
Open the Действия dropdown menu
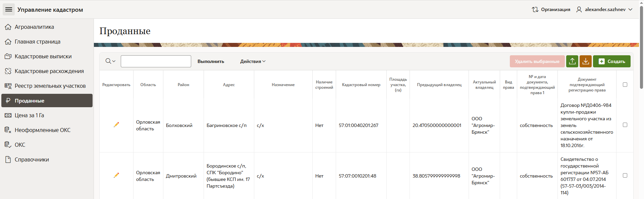click(x=253, y=61)
